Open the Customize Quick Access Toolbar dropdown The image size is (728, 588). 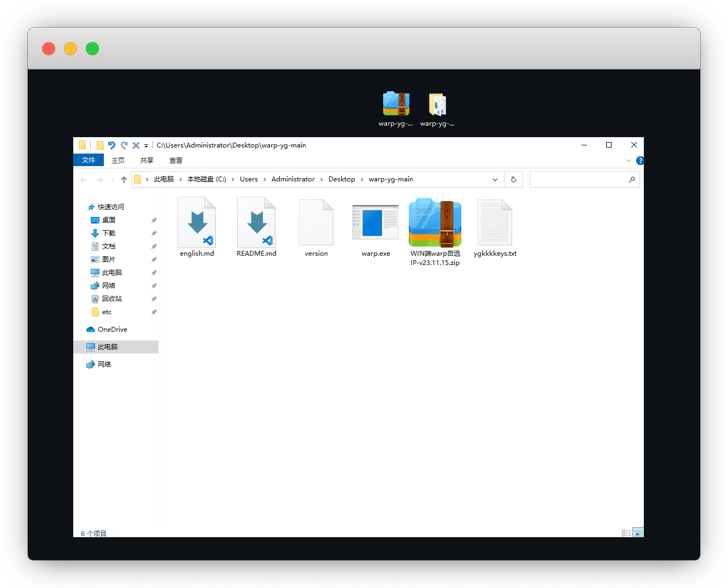click(146, 146)
